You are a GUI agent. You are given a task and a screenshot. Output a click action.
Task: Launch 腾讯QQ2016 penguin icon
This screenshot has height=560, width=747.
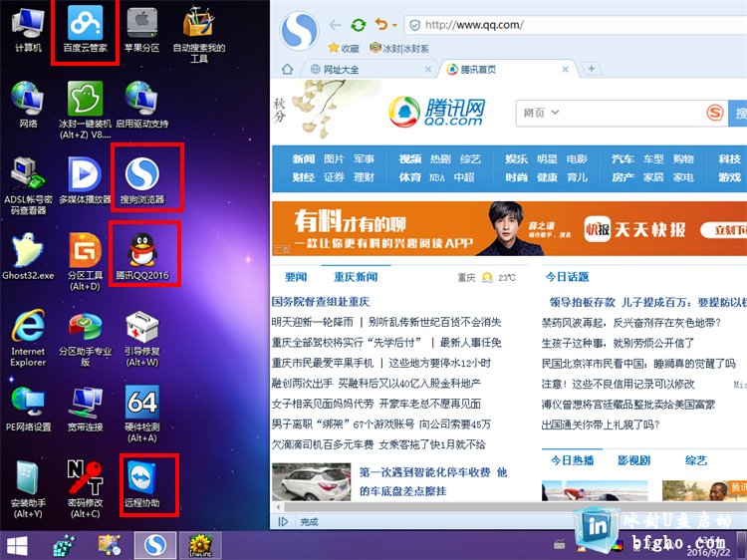[142, 256]
